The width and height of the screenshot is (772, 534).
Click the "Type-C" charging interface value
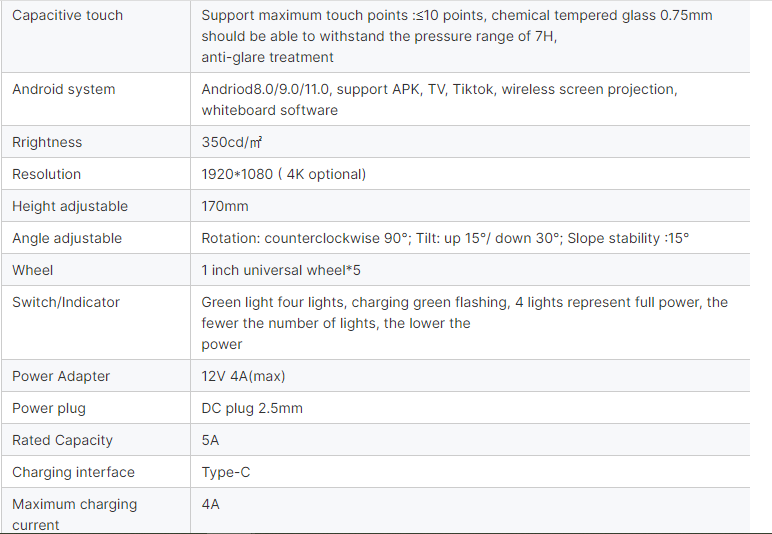226,473
